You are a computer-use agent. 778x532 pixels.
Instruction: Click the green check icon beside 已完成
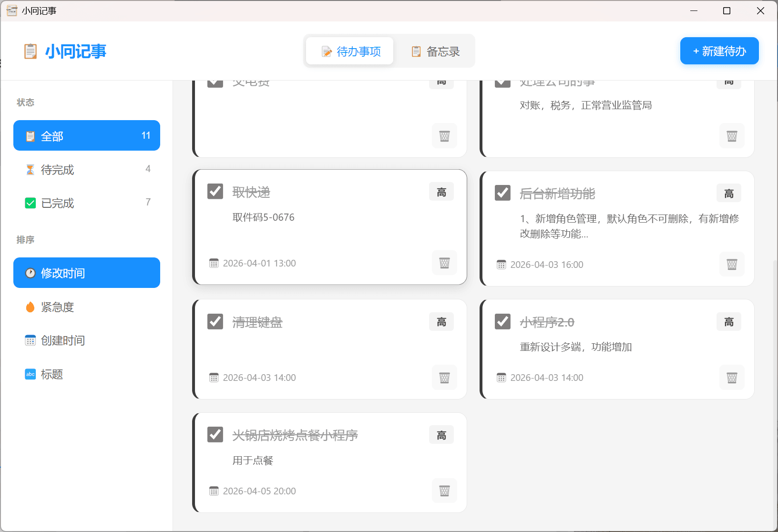30,203
